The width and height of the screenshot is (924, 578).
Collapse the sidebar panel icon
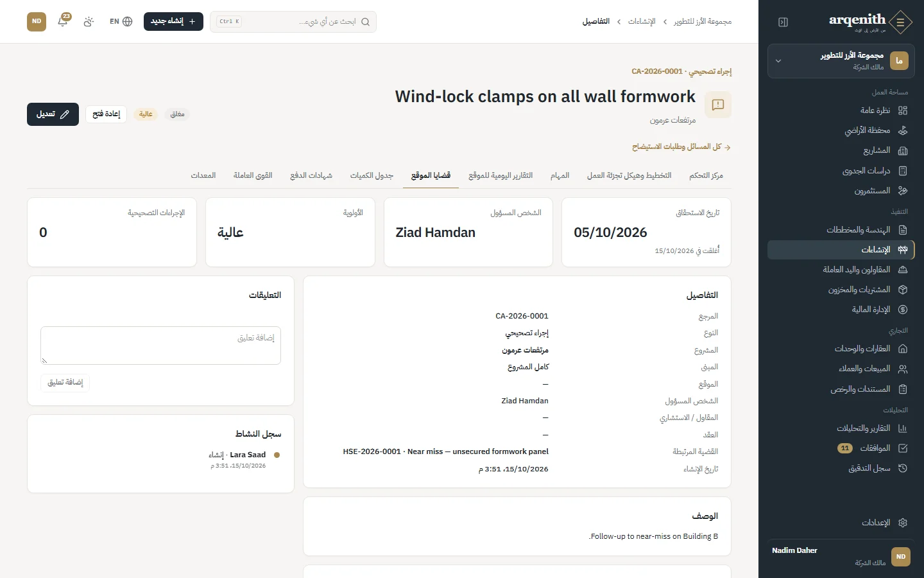[783, 22]
